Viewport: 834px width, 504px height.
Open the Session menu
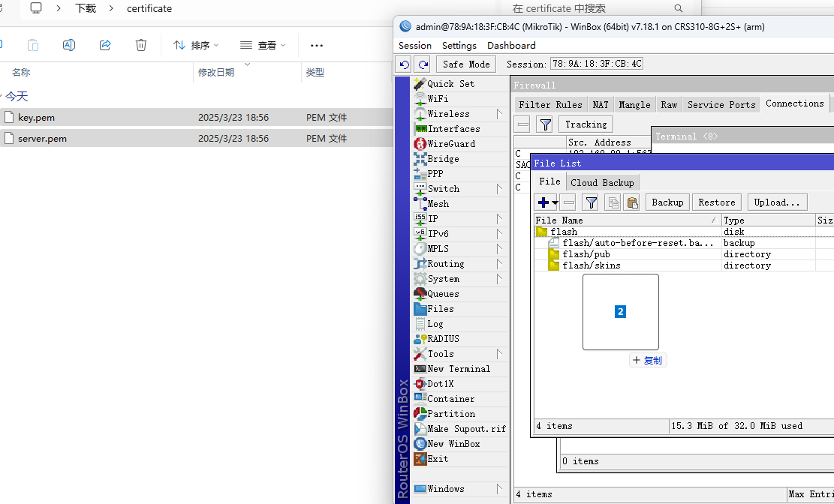click(415, 46)
